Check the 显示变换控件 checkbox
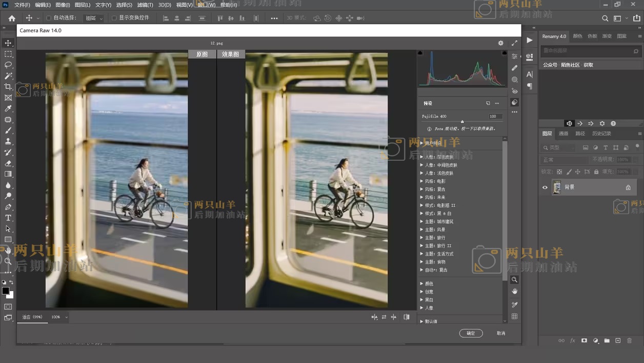 [x=114, y=18]
